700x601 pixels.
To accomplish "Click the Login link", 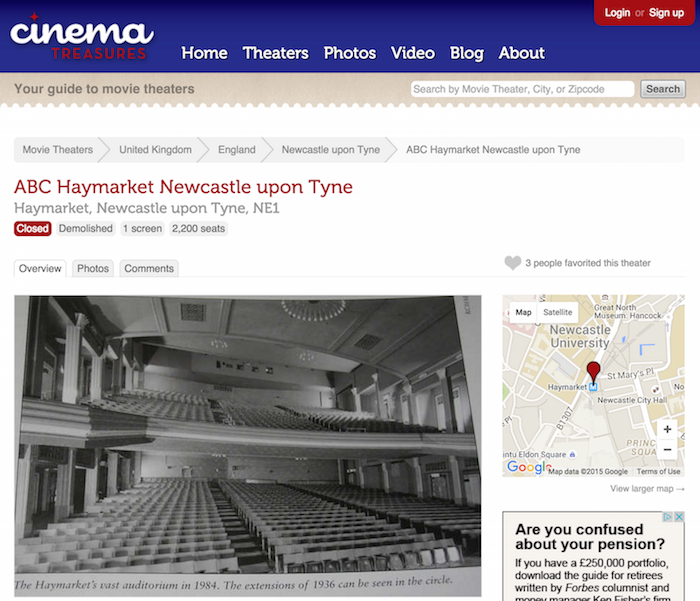I will click(617, 13).
